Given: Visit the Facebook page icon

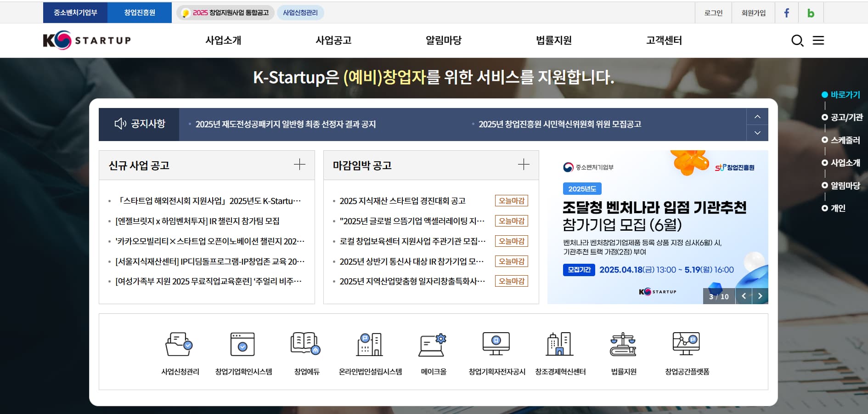Looking at the screenshot, I should pyautogui.click(x=787, y=12).
